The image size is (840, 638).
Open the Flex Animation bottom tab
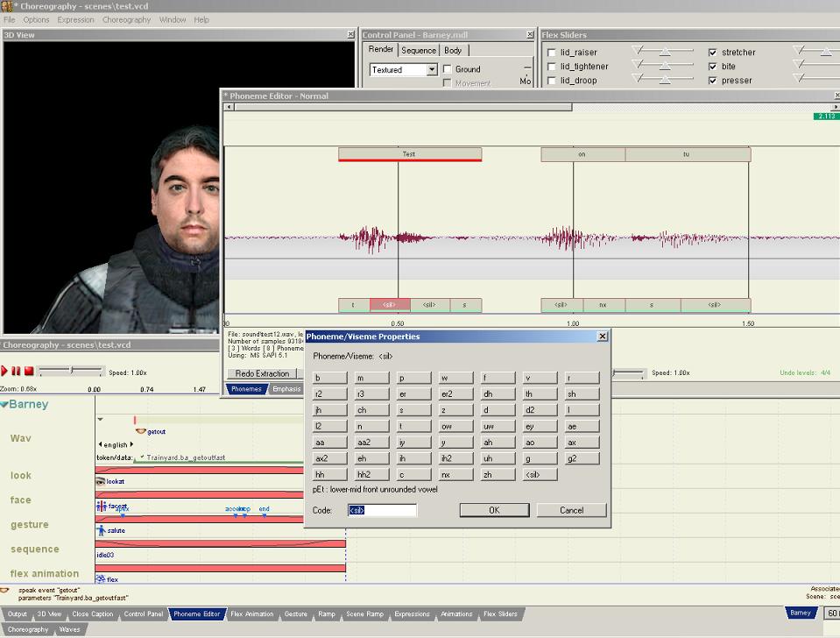click(251, 613)
